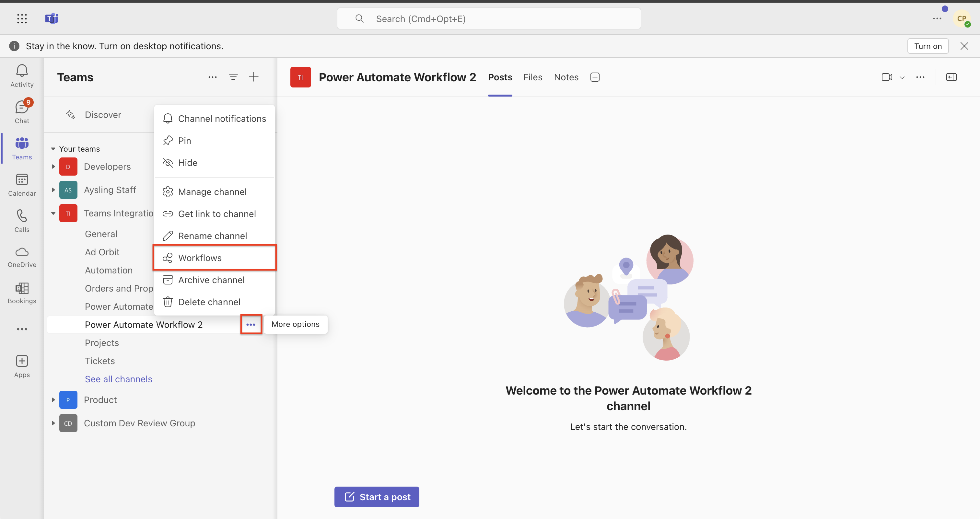Expand the Product team
Image resolution: width=980 pixels, height=519 pixels.
(x=53, y=399)
